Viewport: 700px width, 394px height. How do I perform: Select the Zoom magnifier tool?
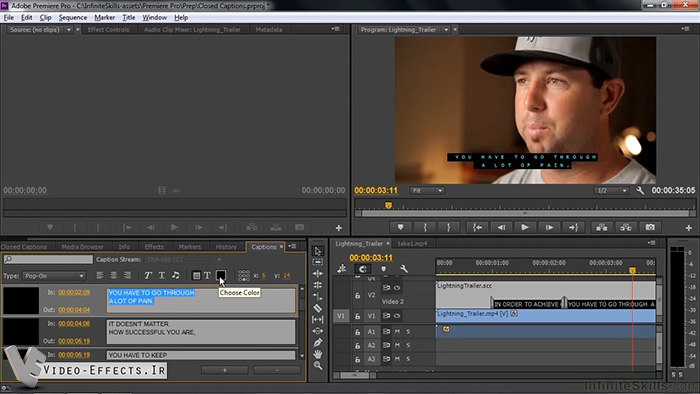317,366
